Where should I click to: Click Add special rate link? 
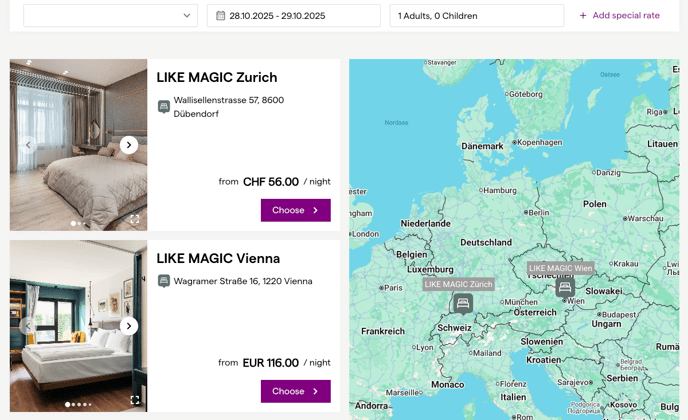(619, 16)
